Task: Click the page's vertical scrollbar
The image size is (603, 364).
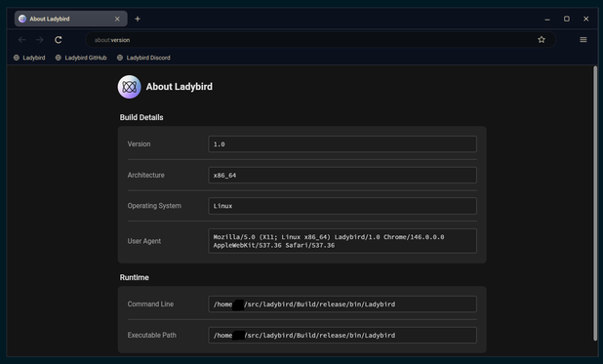Action: (x=595, y=203)
